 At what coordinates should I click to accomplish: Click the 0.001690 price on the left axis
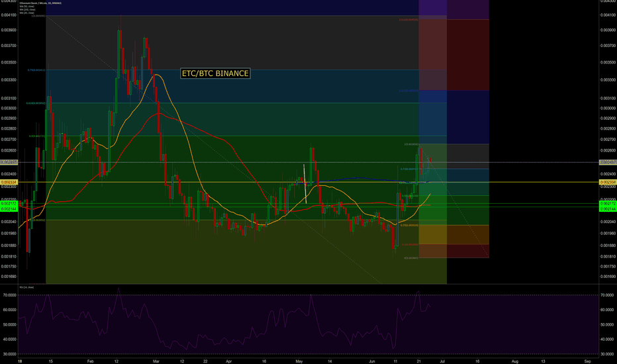(9, 276)
